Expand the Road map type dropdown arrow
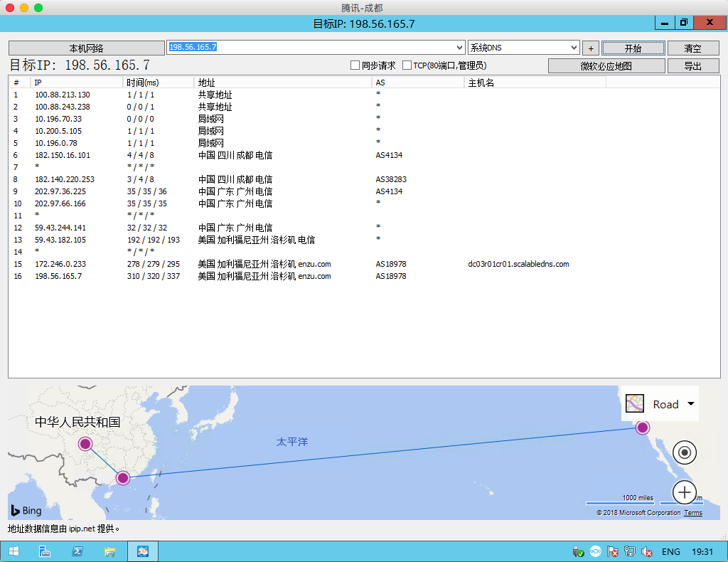 tap(691, 403)
